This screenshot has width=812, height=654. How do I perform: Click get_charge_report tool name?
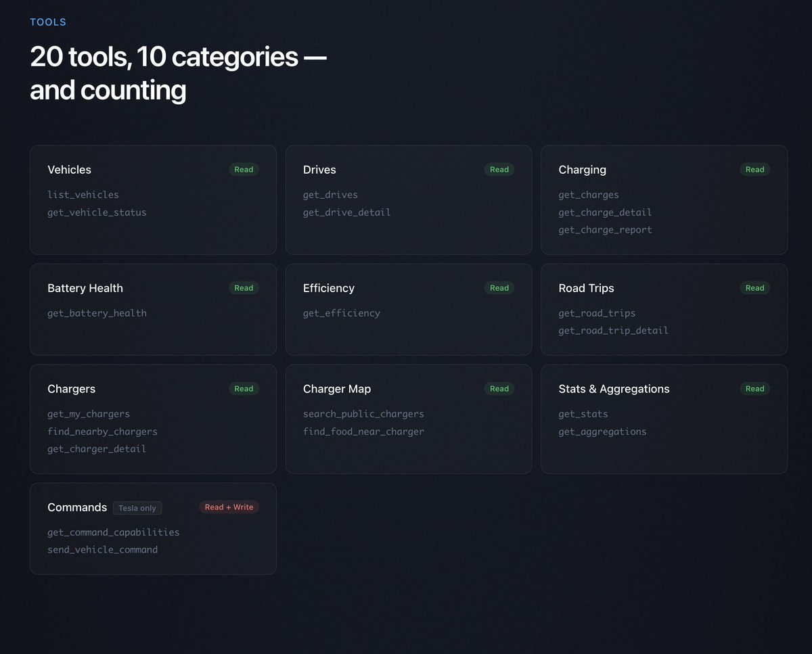(x=606, y=230)
